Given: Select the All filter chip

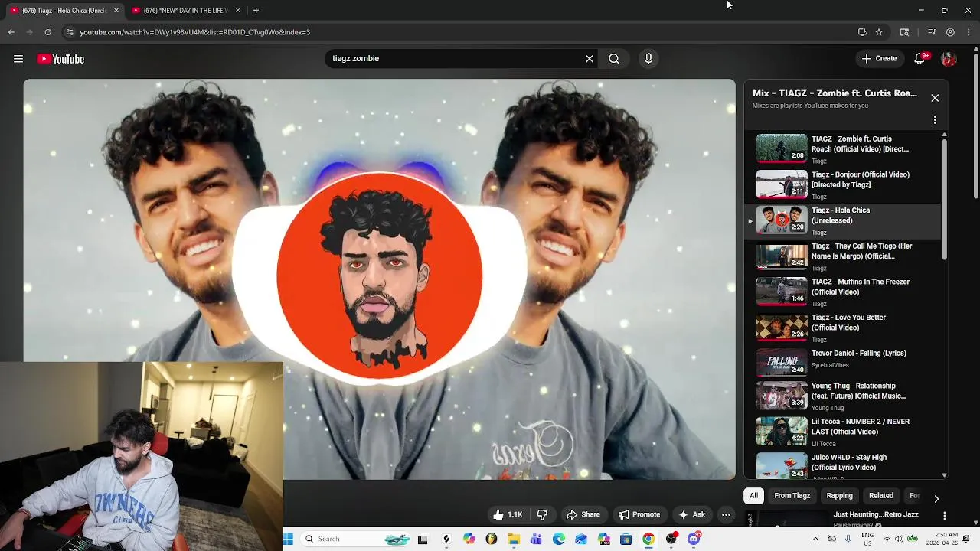Looking at the screenshot, I should 753,495.
